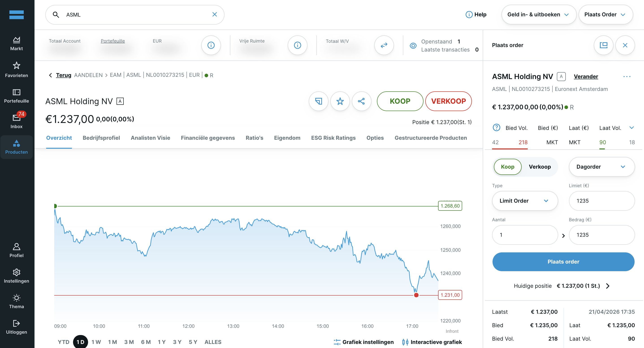
Task: Click the arrow between Aantal and Bedrag
Action: [x=563, y=235]
